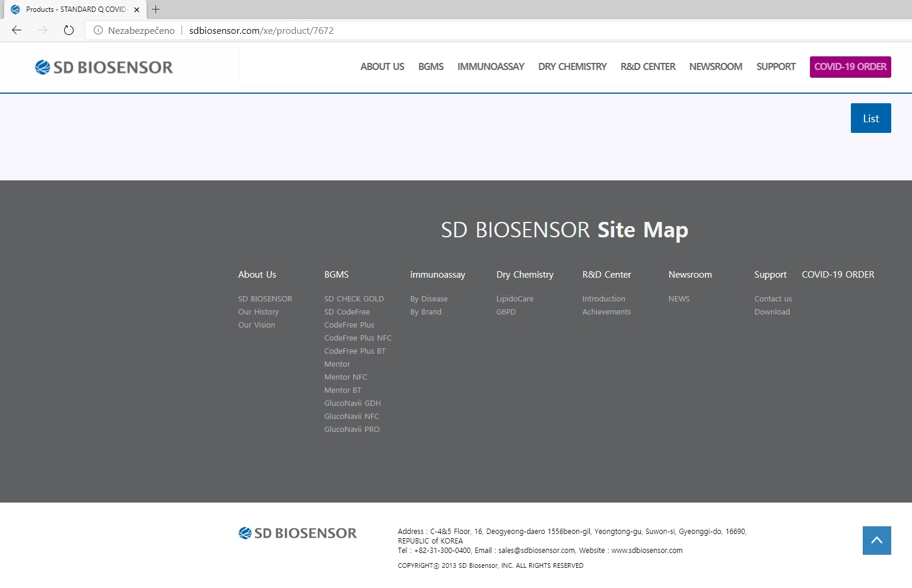Reload the page with the refresh icon
This screenshot has height=588, width=912.
point(69,30)
